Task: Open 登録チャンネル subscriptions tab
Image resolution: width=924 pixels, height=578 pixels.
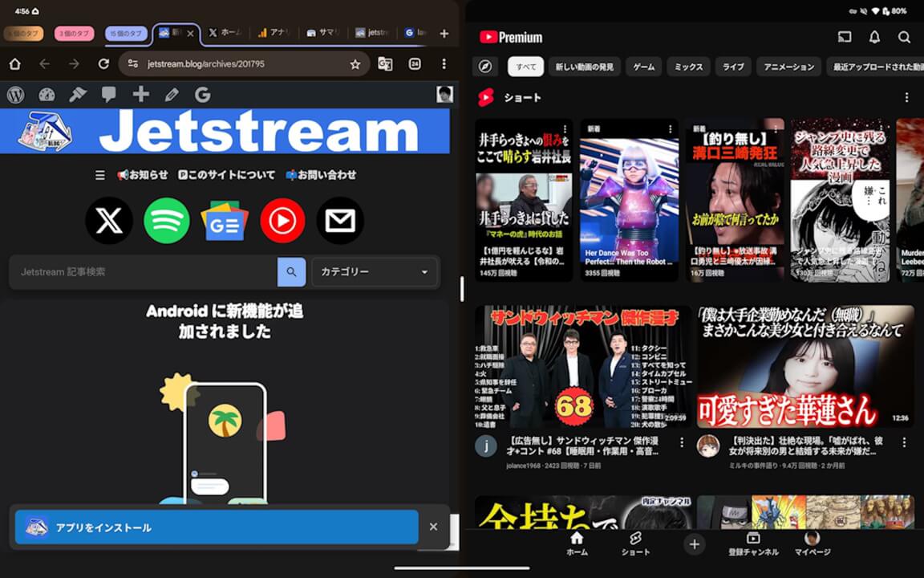Action: click(x=753, y=543)
